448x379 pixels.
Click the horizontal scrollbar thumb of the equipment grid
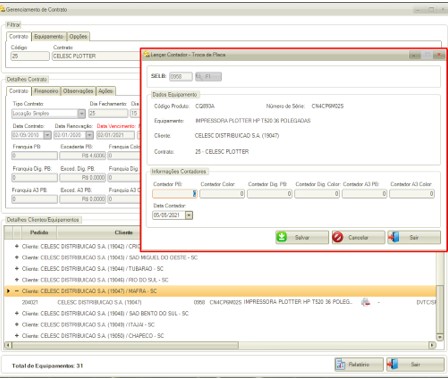125,345
